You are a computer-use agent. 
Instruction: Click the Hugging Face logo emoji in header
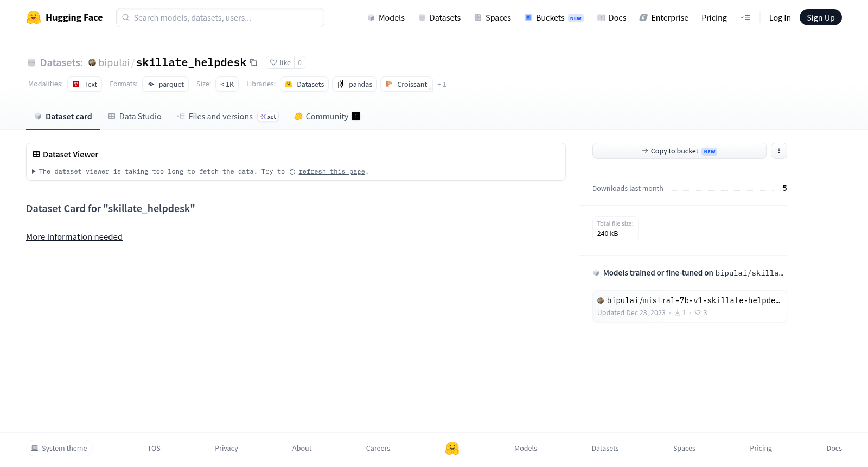coord(34,17)
